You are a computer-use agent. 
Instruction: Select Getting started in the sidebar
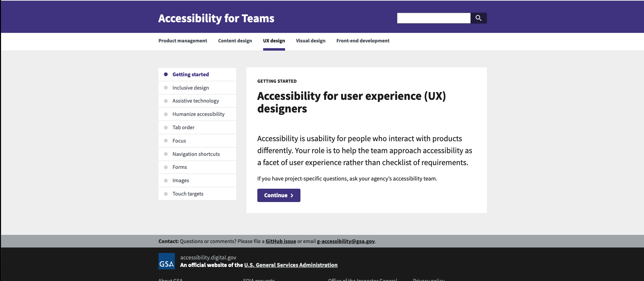point(197,75)
